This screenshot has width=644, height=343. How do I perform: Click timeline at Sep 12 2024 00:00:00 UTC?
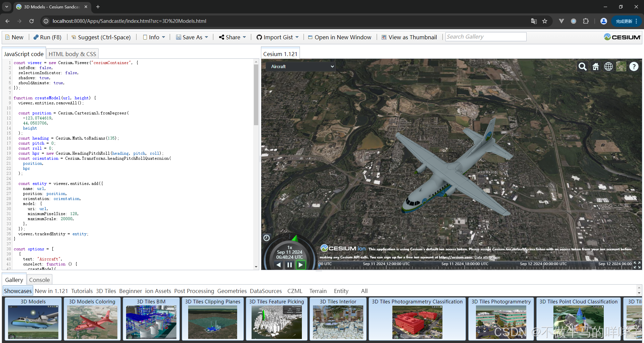point(543,264)
